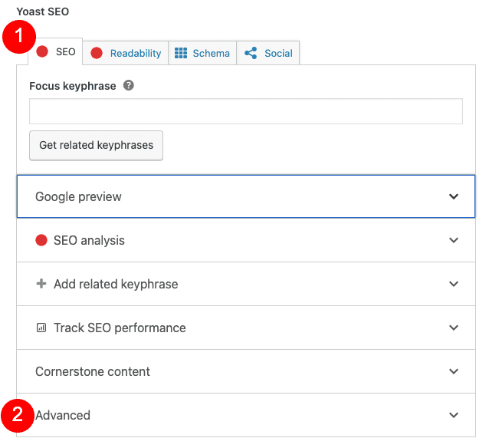The width and height of the screenshot is (489, 448).
Task: Click the Track SEO performance chart icon
Action: 41,328
